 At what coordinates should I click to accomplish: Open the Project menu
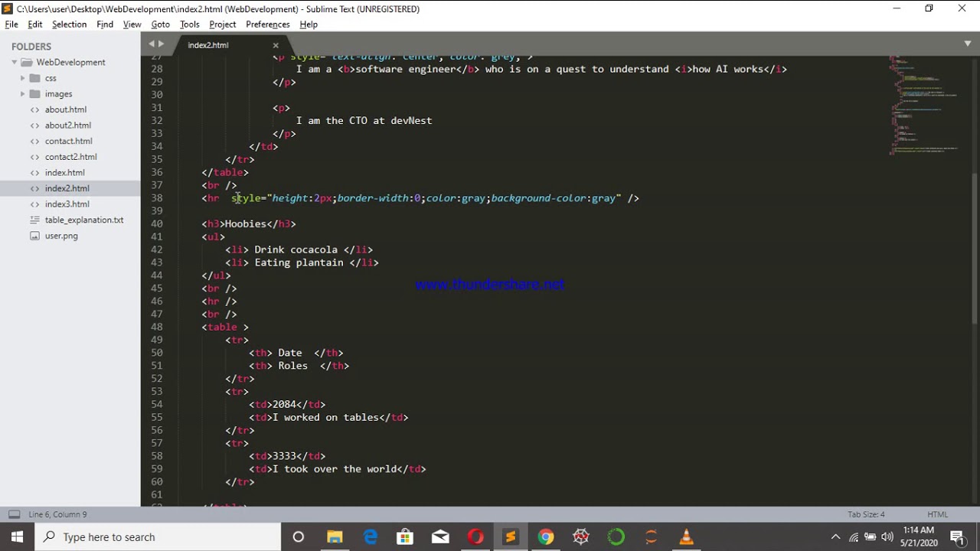[223, 24]
